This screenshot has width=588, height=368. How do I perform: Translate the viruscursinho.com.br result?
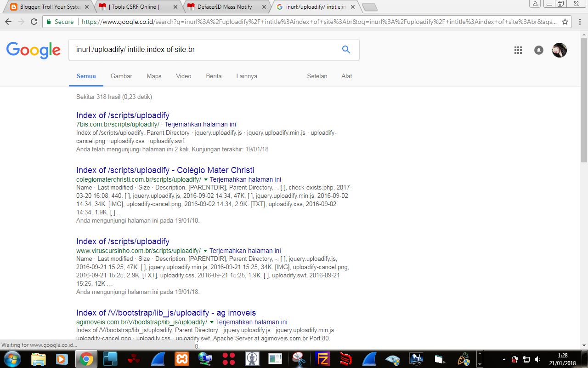(x=245, y=251)
